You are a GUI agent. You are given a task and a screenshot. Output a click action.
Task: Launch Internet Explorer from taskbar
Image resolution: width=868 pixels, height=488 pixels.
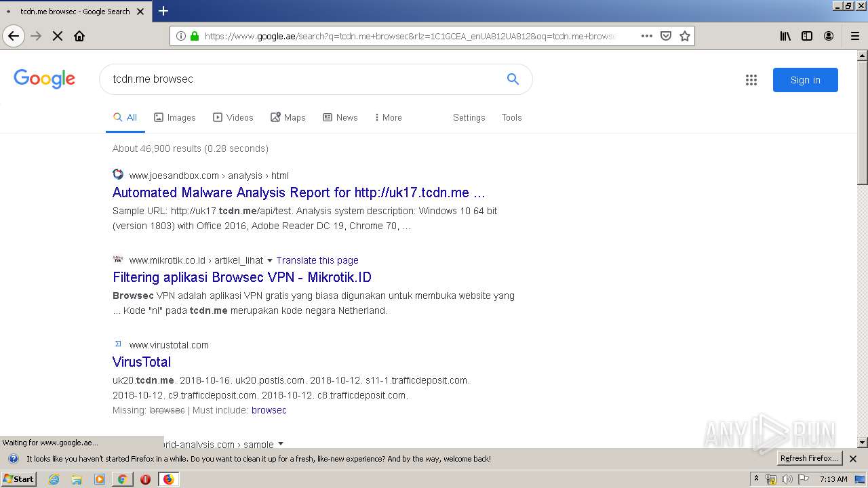click(54, 479)
